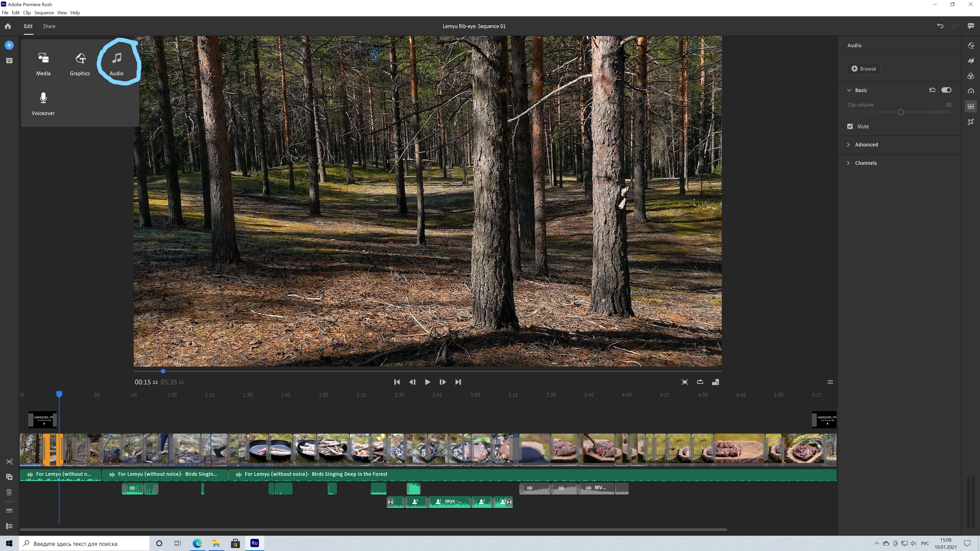This screenshot has height=551, width=980.
Task: Expand the Advanced section
Action: (x=866, y=145)
